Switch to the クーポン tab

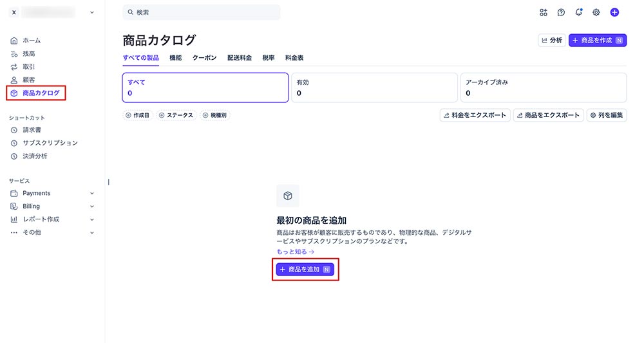pos(204,58)
